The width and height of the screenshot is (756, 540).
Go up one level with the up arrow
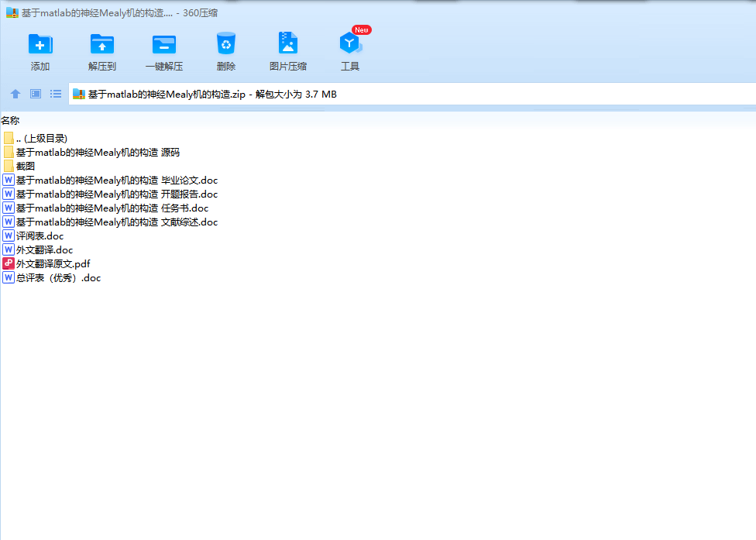tap(15, 94)
